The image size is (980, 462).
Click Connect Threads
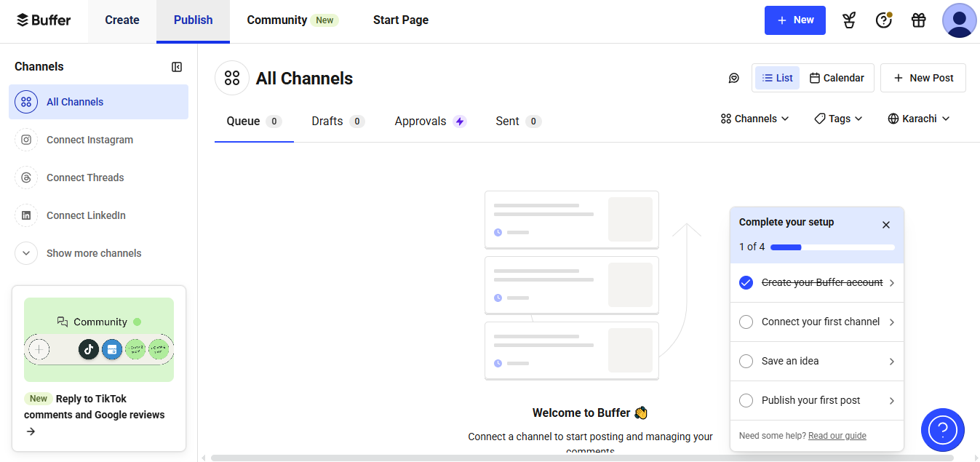98,178
